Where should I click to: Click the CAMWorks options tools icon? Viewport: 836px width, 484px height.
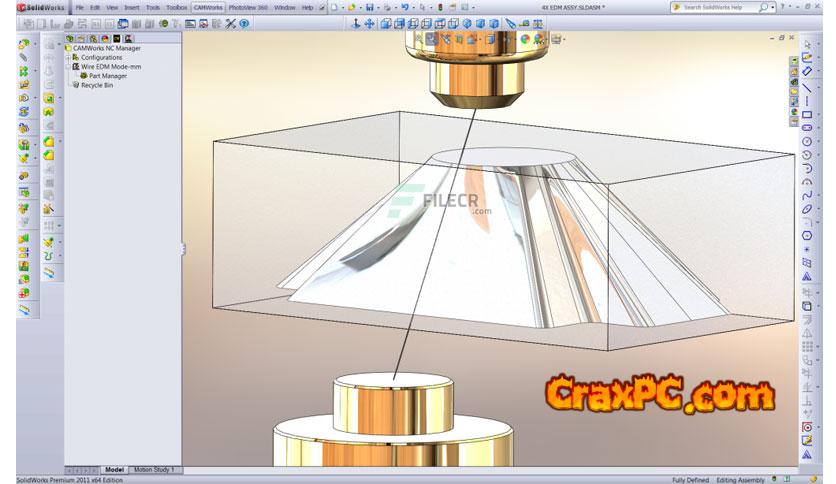point(230,23)
